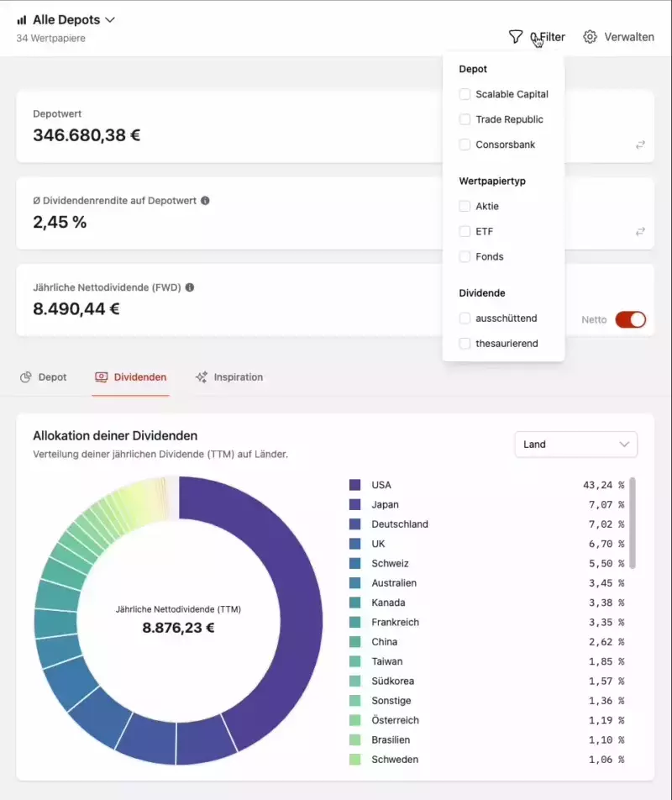Enable the ETF filter checkbox
The width and height of the screenshot is (672, 800).
coord(465,231)
